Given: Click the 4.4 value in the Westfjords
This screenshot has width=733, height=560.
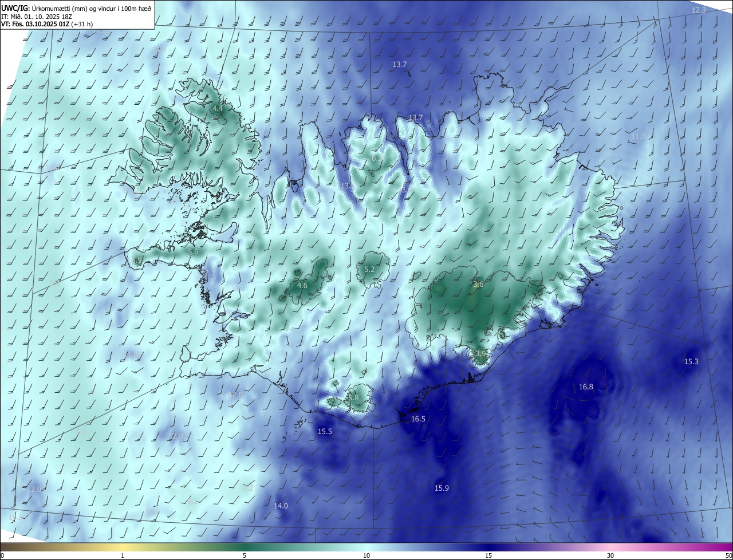Looking at the screenshot, I should click(x=218, y=108).
